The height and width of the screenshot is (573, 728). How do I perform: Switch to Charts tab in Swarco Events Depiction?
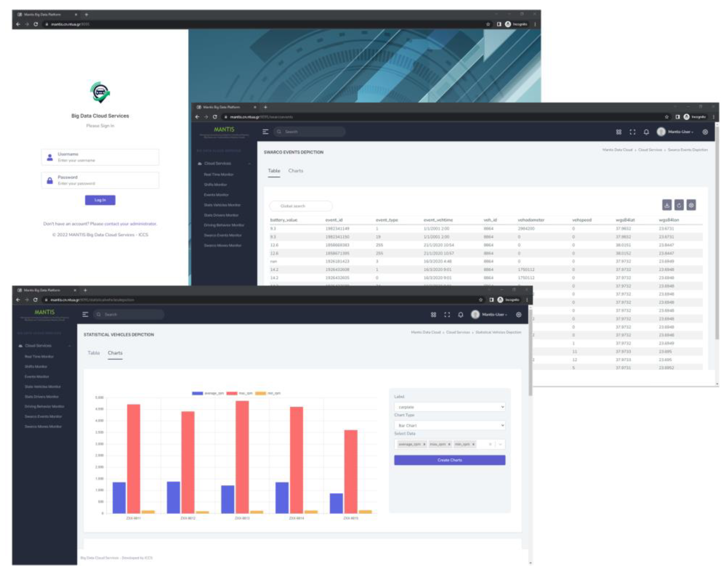pos(295,171)
